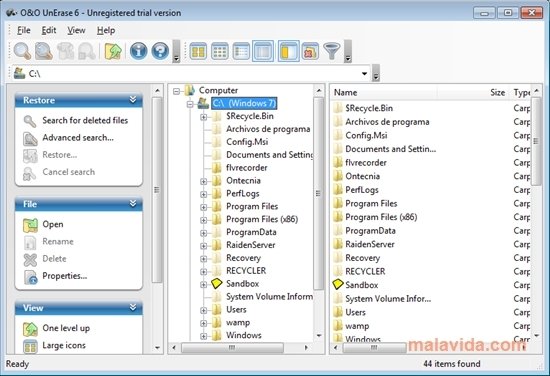Screen dimensions: 550x376
Task: Click the blue question mark help icon
Action: (160, 51)
